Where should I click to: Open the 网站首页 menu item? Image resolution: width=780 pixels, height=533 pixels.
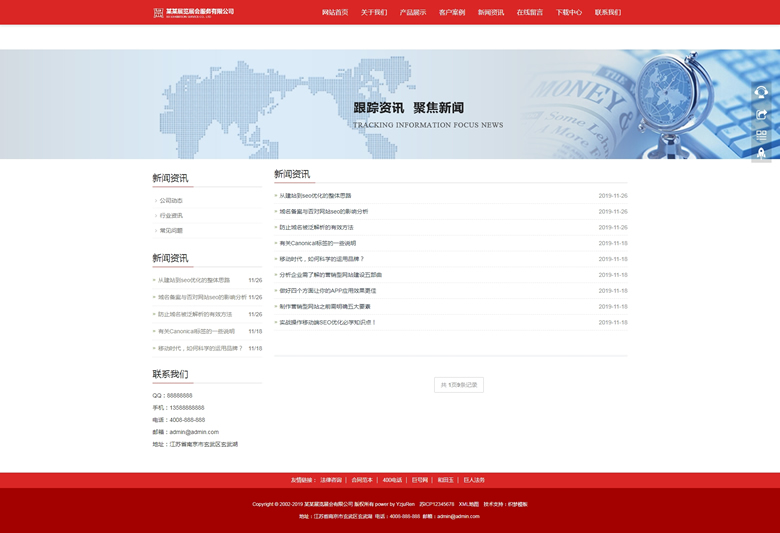click(x=335, y=13)
